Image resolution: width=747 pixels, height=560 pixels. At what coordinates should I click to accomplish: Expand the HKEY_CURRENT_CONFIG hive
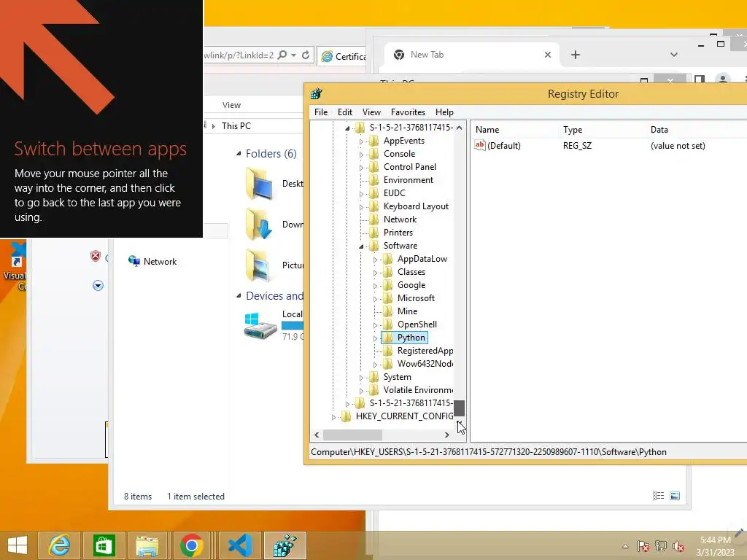click(x=333, y=417)
